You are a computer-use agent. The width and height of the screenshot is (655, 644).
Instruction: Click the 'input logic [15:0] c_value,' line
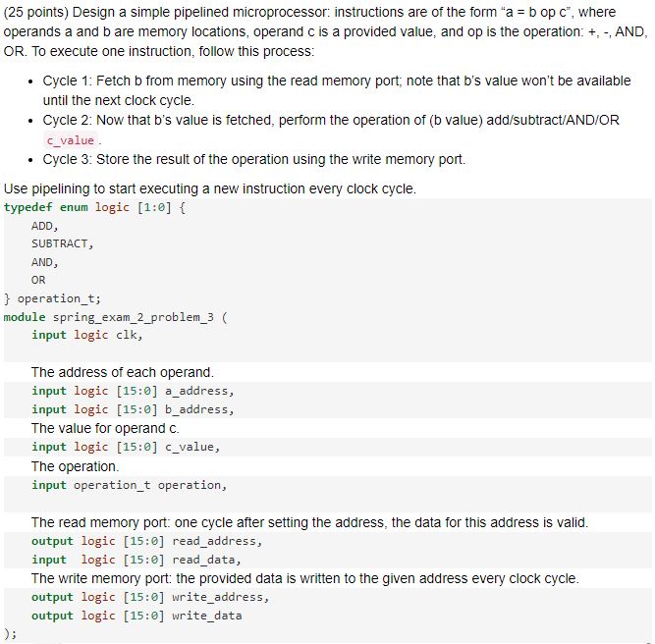pyautogui.click(x=126, y=447)
